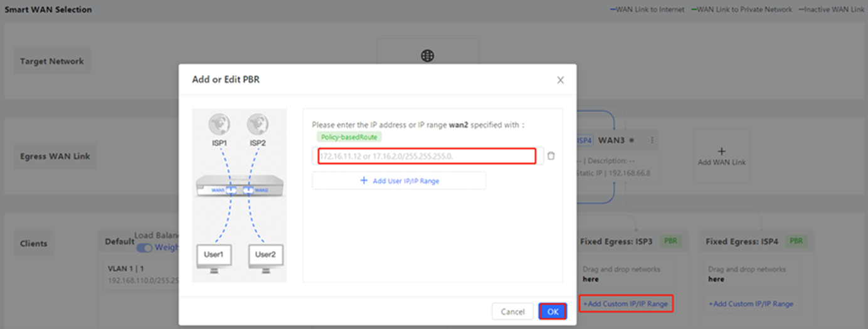The image size is (868, 329).
Task: Click the WAN3 three-dot options menu
Action: click(652, 140)
